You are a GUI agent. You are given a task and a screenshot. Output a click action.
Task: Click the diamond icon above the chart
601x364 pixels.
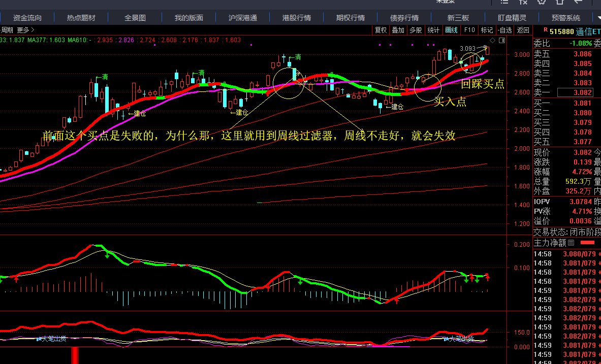493,40
